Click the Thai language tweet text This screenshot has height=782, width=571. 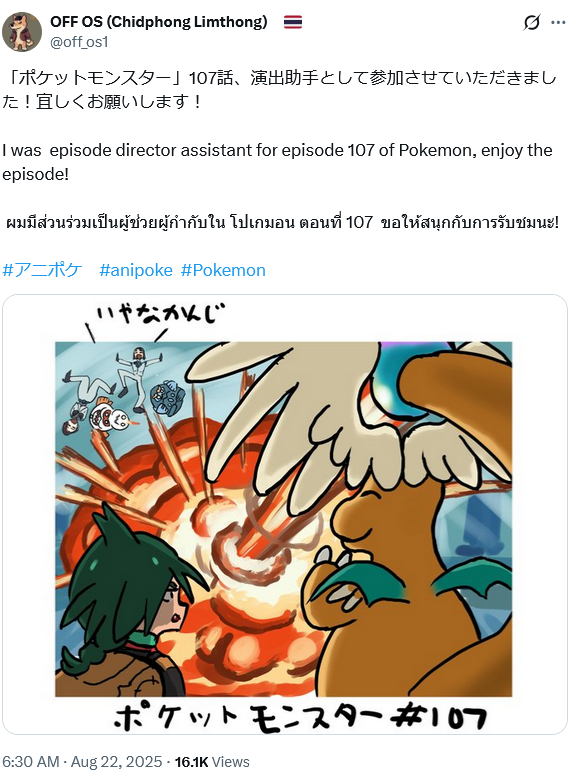tap(282, 222)
